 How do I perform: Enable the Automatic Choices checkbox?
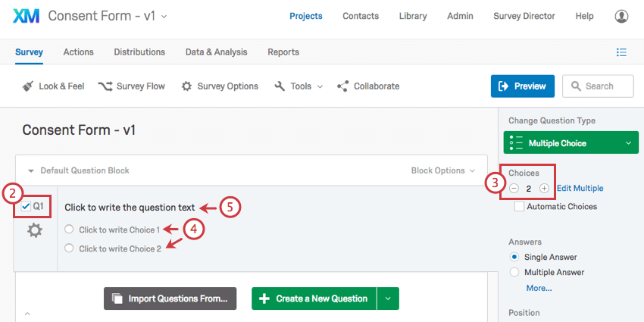tap(519, 207)
